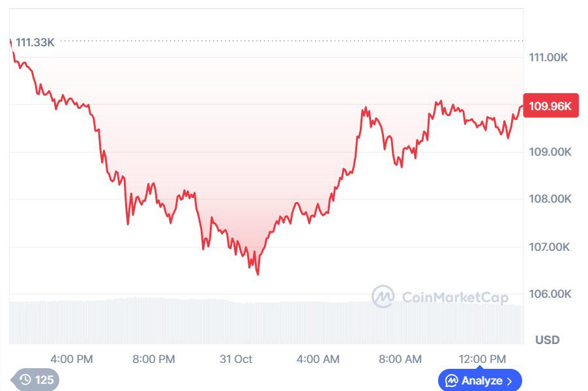The height and width of the screenshot is (391, 588).
Task: Select the 8:00 AM time axis label
Action: point(400,359)
